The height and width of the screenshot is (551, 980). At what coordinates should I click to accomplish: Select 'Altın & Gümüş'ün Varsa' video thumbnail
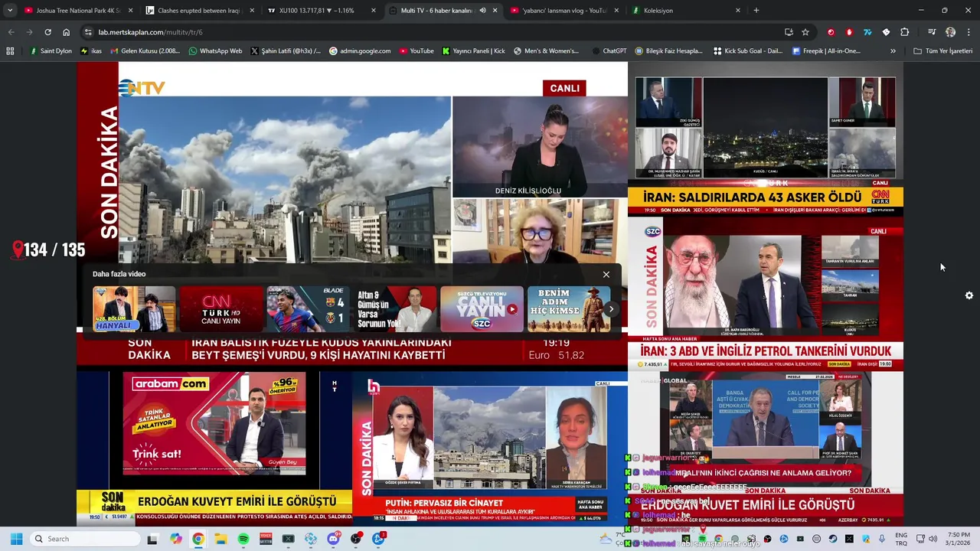click(x=395, y=309)
